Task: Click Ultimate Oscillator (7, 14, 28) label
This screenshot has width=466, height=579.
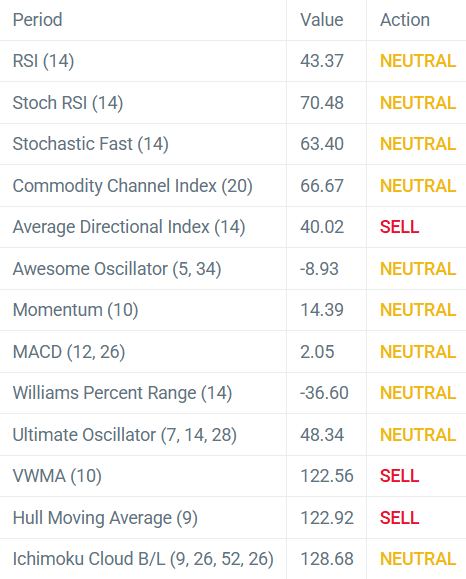Action: pyautogui.click(x=124, y=435)
